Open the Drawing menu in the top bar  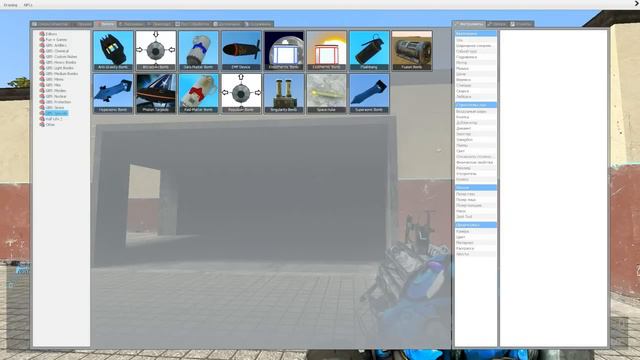(11, 5)
